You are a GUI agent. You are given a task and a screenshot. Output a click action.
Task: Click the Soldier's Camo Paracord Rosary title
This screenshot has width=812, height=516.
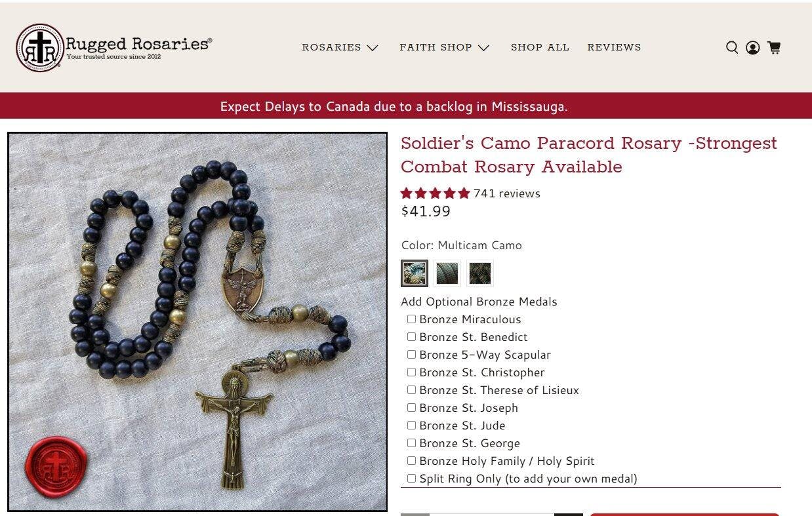[x=589, y=155]
